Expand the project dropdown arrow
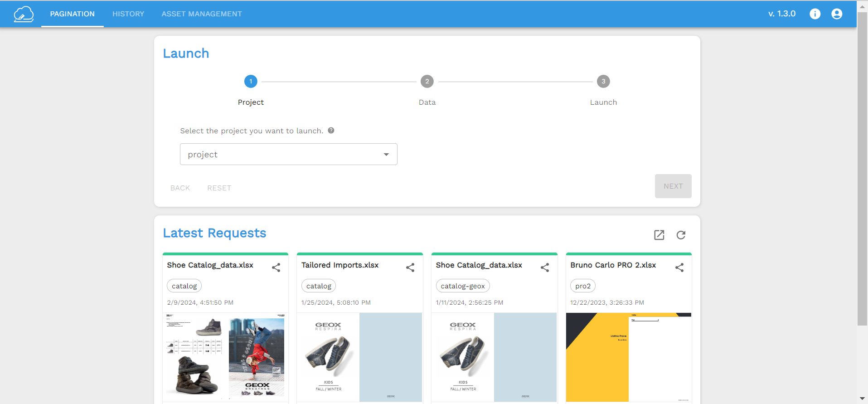 point(386,155)
